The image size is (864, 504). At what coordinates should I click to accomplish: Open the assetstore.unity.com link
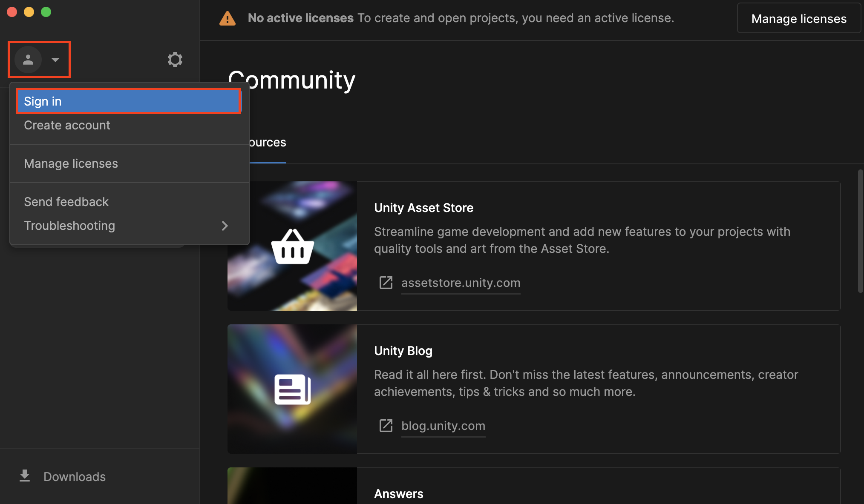[x=461, y=283]
